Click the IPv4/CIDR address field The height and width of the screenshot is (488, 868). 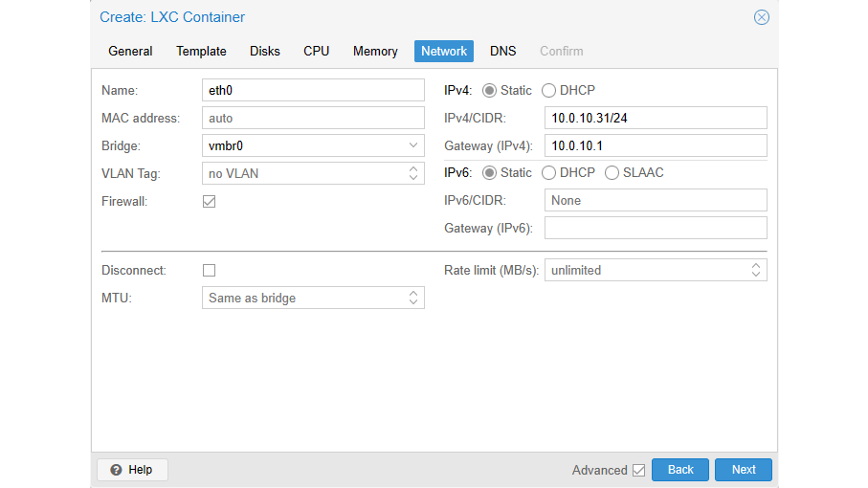656,118
